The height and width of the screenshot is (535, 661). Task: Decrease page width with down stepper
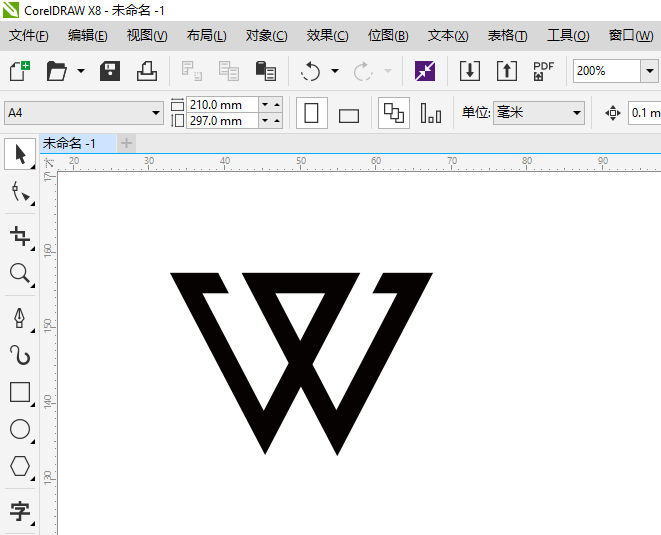265,105
